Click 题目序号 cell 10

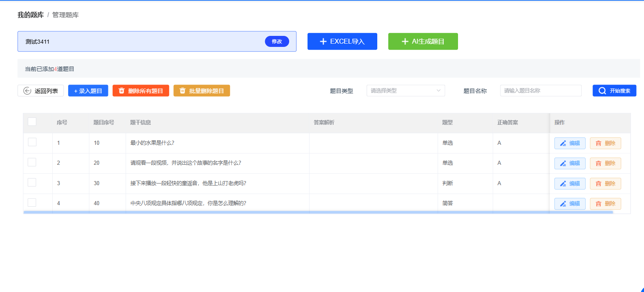click(x=97, y=143)
